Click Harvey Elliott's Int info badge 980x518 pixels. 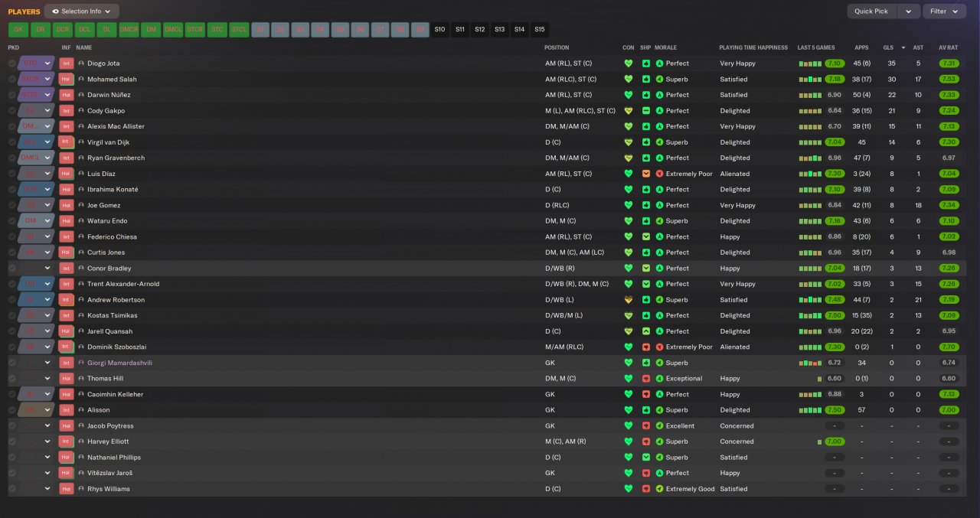[x=67, y=441]
